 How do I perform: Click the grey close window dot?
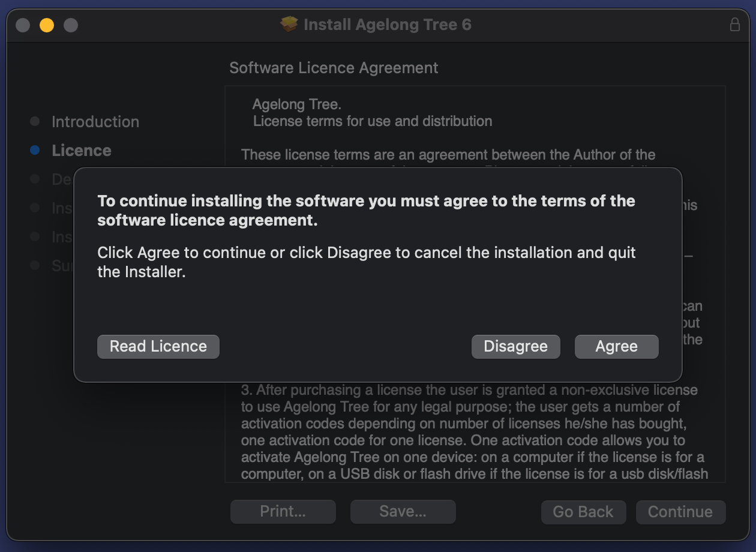23,25
